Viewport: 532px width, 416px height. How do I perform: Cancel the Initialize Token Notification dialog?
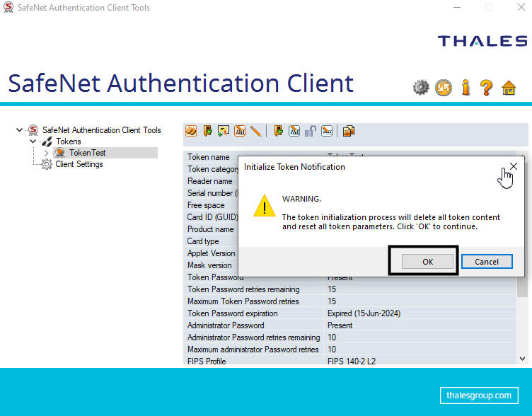(x=487, y=262)
